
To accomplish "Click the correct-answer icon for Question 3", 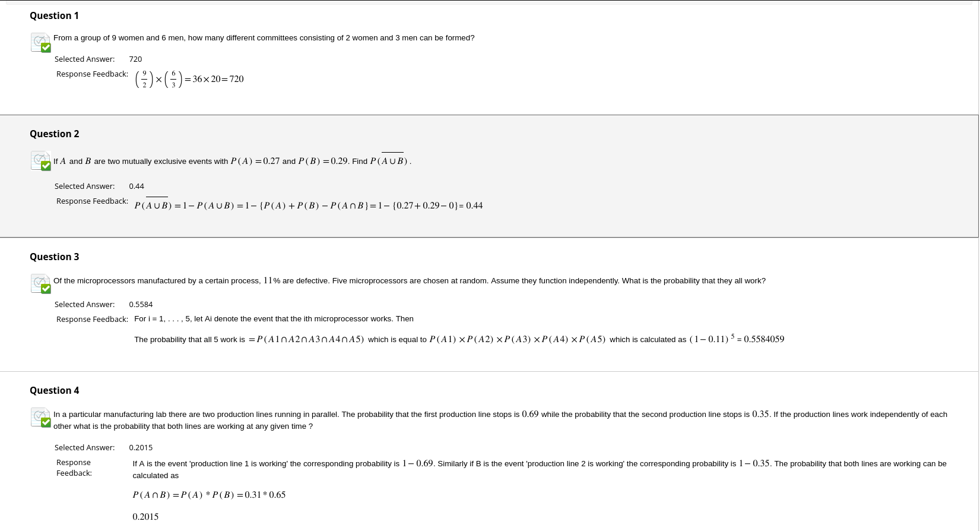I will click(x=40, y=283).
